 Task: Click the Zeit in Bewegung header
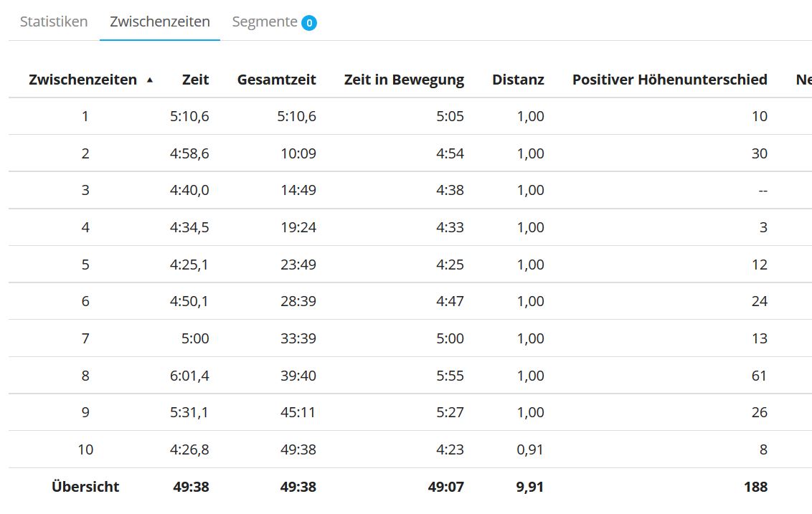tap(404, 80)
